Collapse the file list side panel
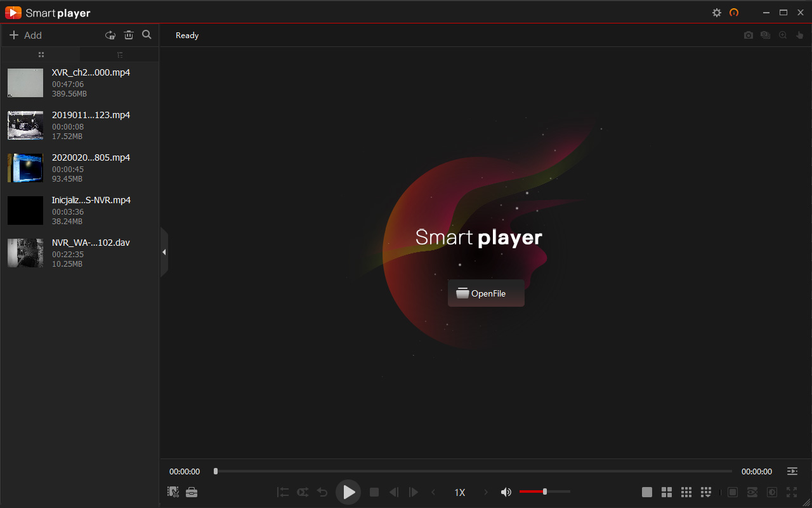 [x=164, y=252]
